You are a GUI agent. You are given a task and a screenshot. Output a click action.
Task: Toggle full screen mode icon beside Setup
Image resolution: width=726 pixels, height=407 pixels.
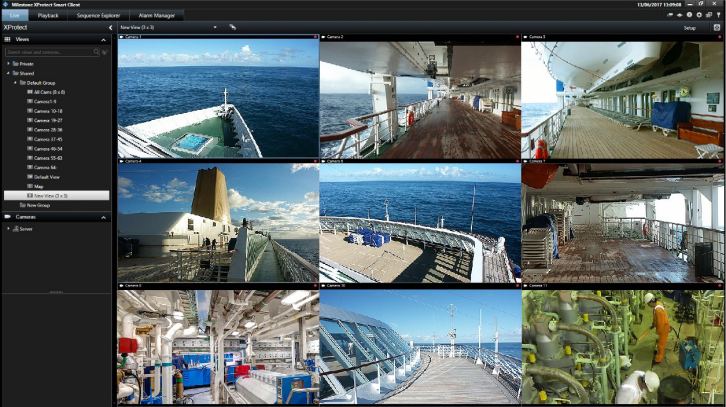(716, 27)
